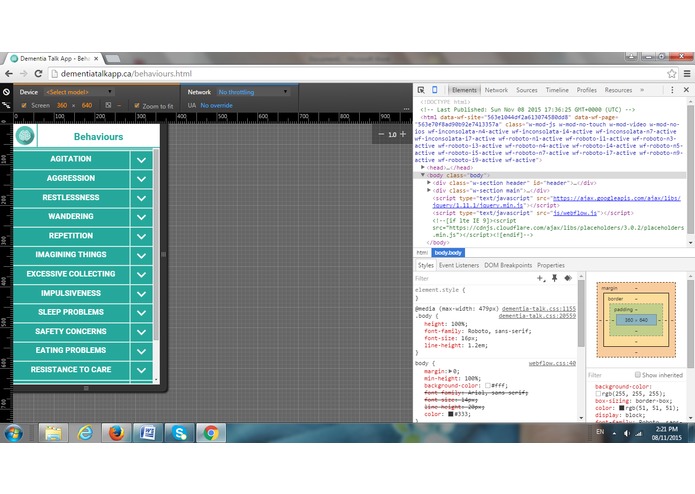Expand the AGITATION chevron
Viewport: 695px width, 494px height.
coord(141,160)
